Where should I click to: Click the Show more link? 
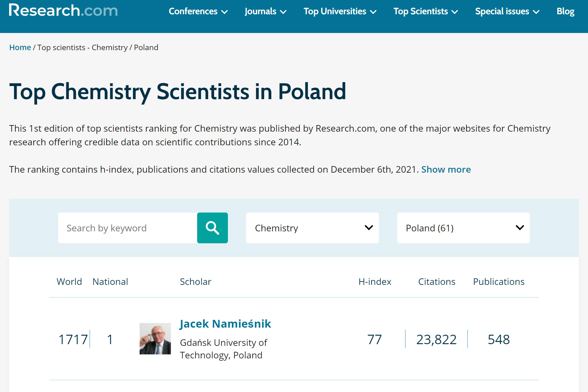tap(446, 170)
